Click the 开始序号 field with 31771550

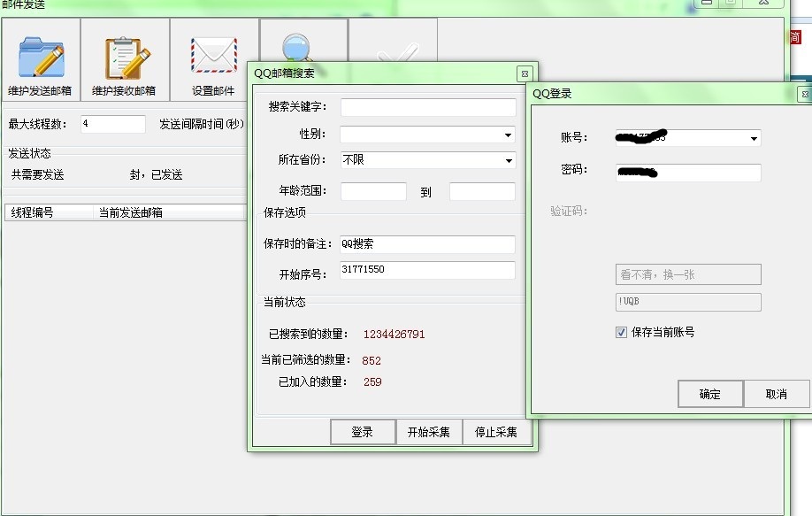(428, 270)
